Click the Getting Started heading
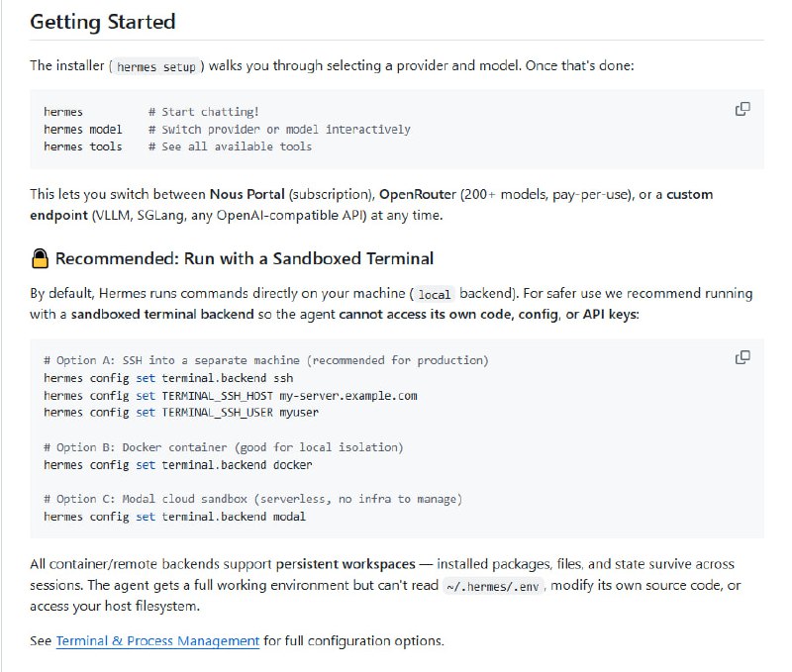 103,22
